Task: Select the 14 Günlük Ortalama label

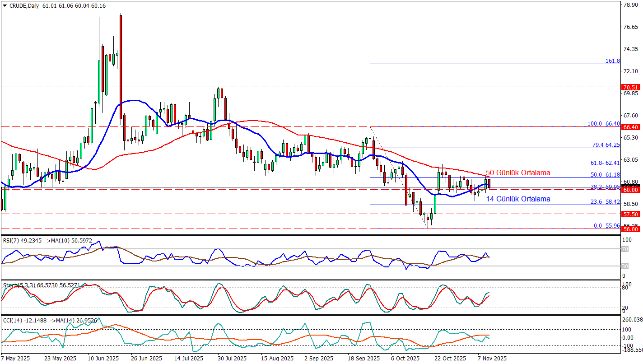Action: click(518, 199)
